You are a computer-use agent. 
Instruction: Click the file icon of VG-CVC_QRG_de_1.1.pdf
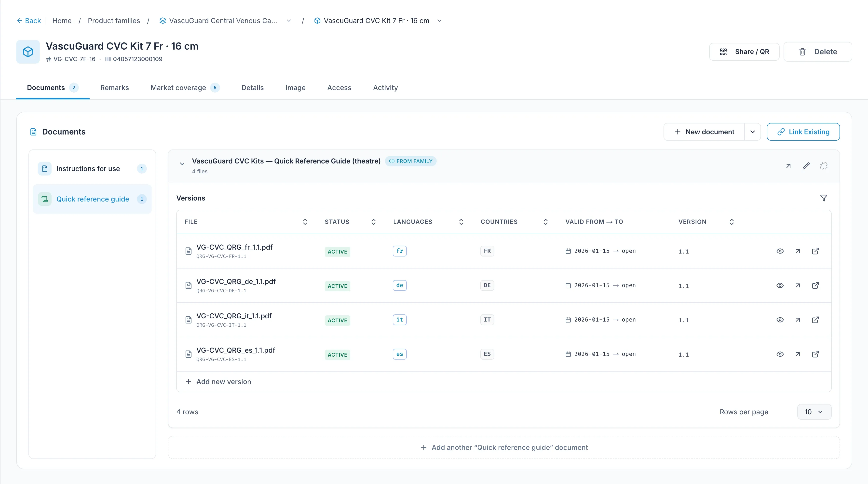pyautogui.click(x=189, y=286)
